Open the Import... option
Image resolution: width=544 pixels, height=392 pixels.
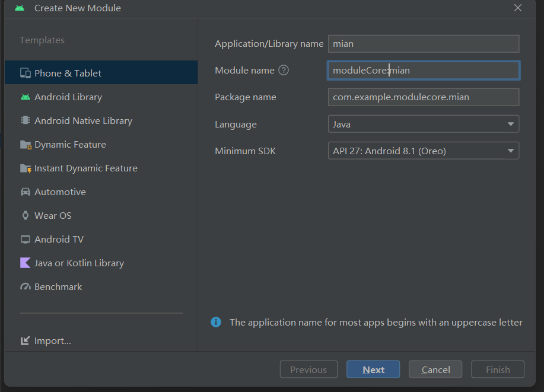pos(46,341)
